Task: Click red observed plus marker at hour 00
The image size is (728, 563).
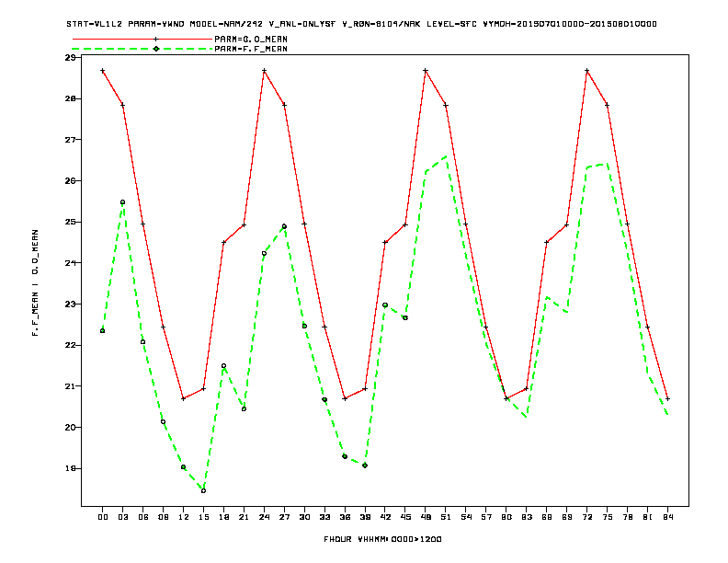Action: point(103,71)
